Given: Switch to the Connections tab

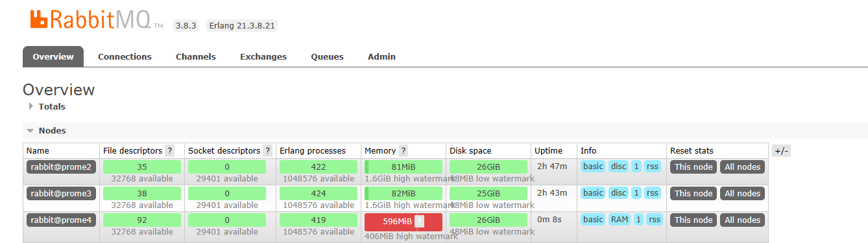Looking at the screenshot, I should pyautogui.click(x=125, y=57).
